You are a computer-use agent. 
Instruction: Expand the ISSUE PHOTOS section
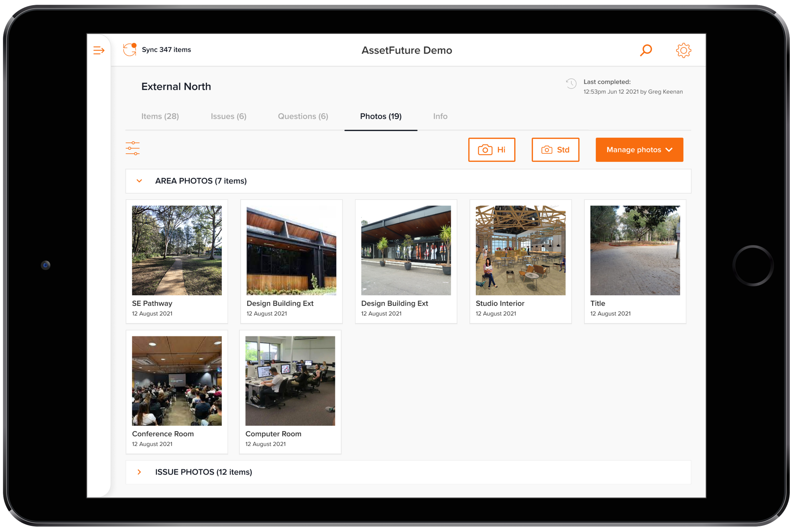(139, 472)
